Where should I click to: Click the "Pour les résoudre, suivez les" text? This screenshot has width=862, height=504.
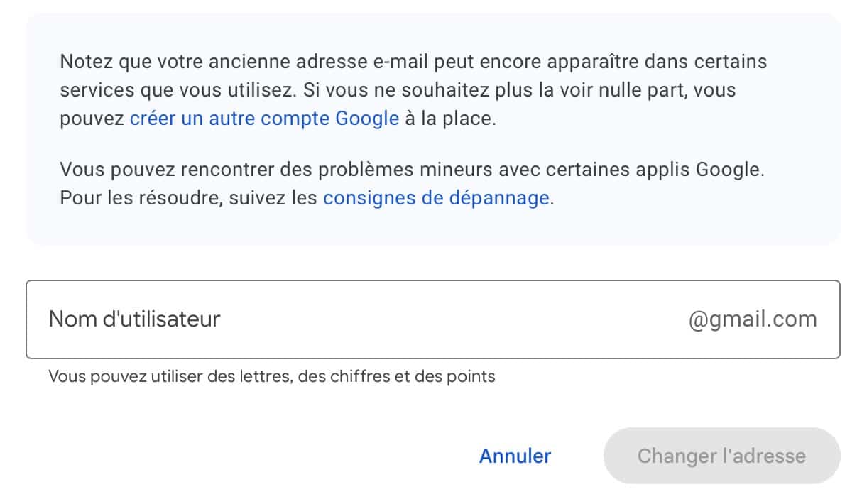188,198
